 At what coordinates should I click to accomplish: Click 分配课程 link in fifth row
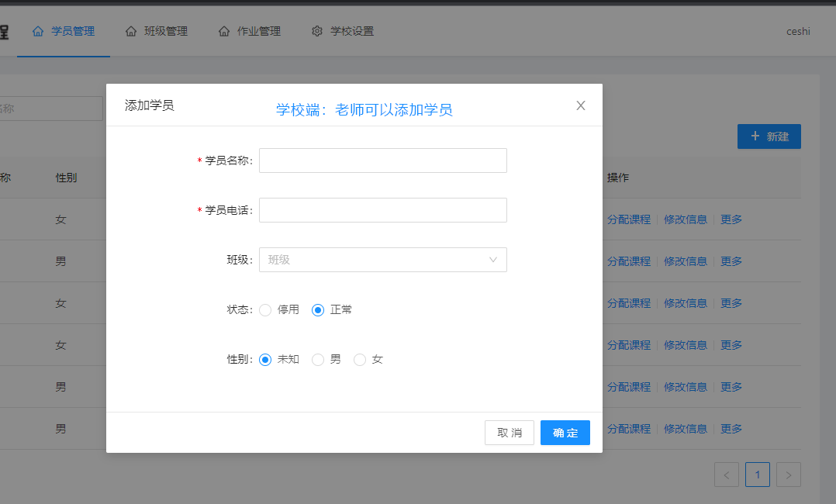629,387
